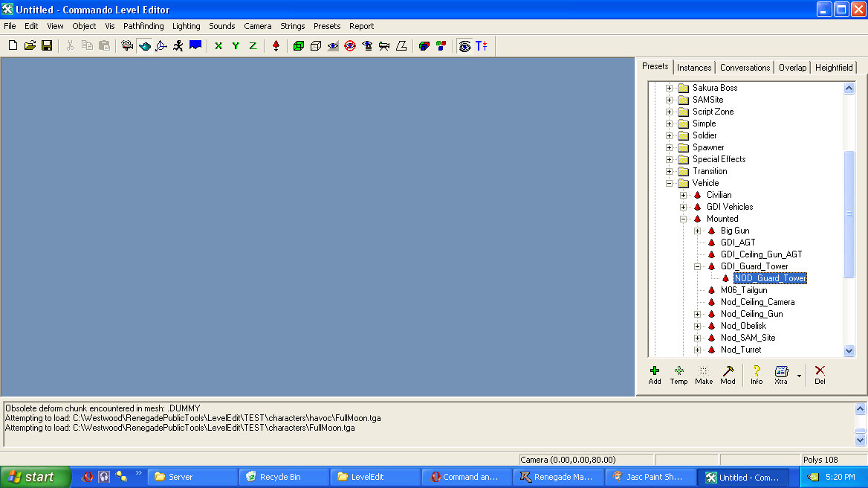Toggle the Y axis restriction

(x=236, y=45)
